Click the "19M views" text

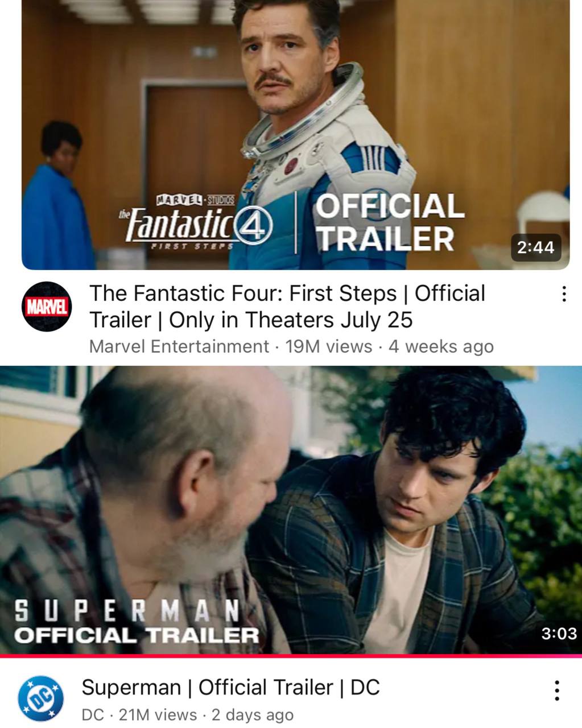[x=329, y=346]
